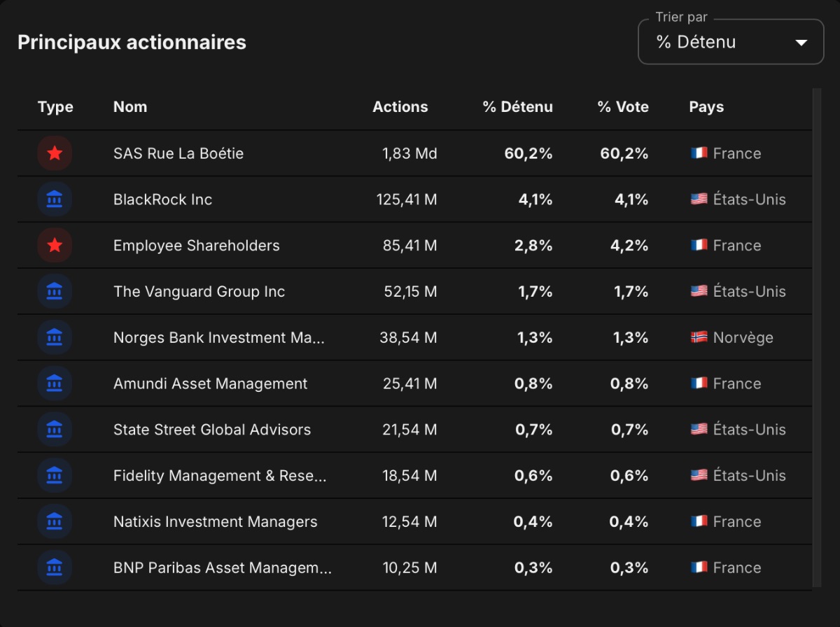The width and height of the screenshot is (840, 627).
Task: Click the institution icon for Amundi Asset Management
Action: (x=55, y=383)
